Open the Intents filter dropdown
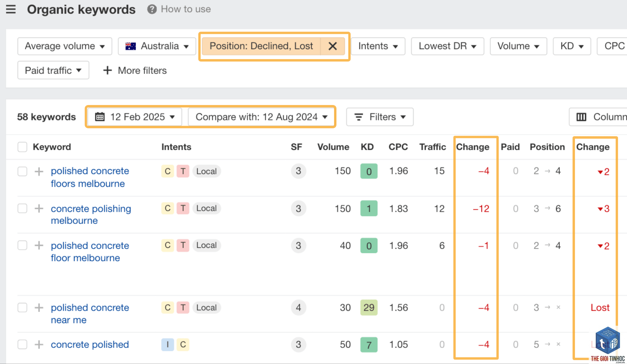Viewport: 627px width, 364px height. 378,46
